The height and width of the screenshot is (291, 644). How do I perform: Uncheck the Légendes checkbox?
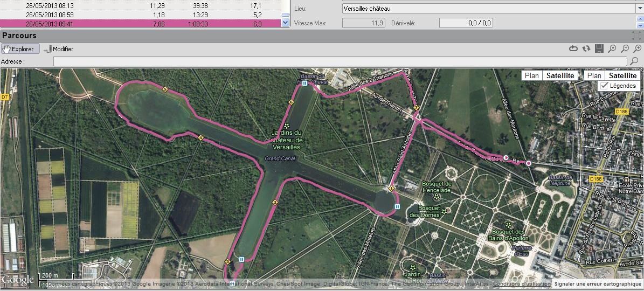[604, 86]
